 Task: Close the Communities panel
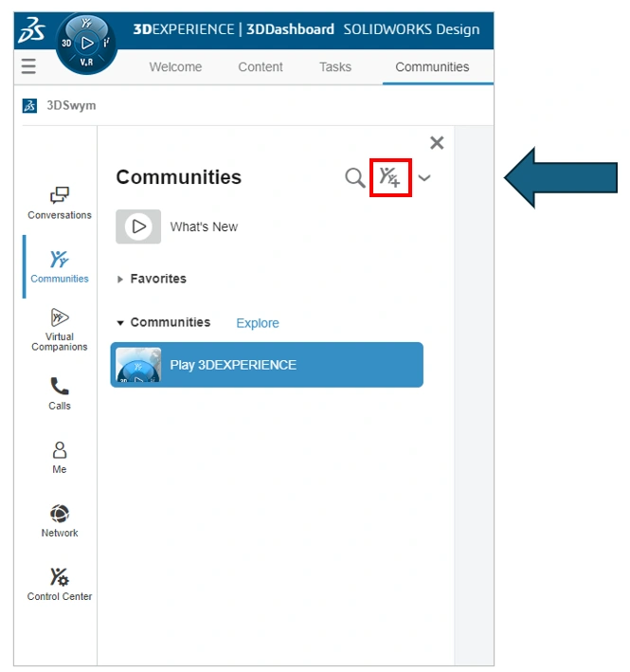click(x=437, y=143)
